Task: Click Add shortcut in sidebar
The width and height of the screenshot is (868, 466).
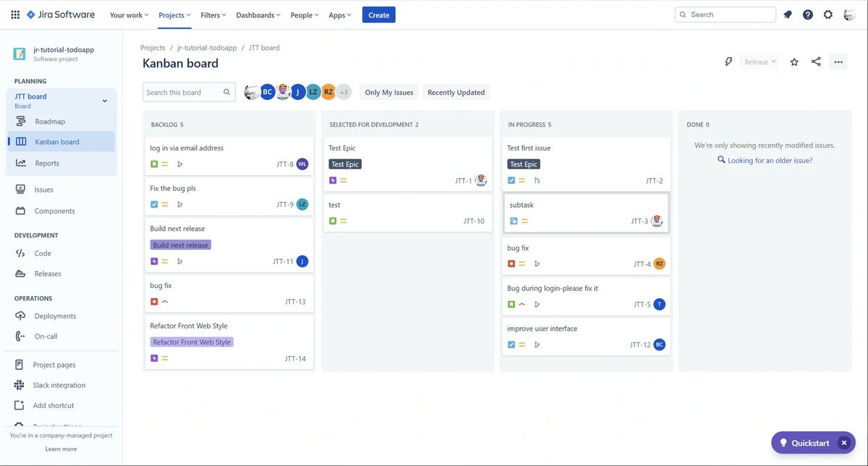Action: tap(61, 405)
